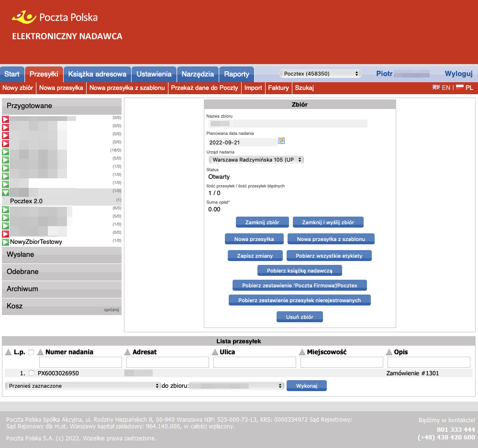Open the Import submenu item
This screenshot has width=478, height=448.
(253, 88)
